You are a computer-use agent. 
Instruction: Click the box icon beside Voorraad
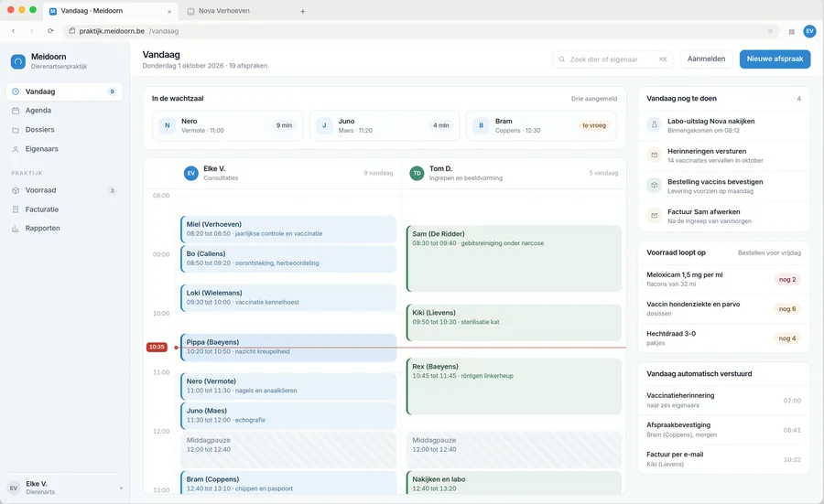click(x=16, y=190)
